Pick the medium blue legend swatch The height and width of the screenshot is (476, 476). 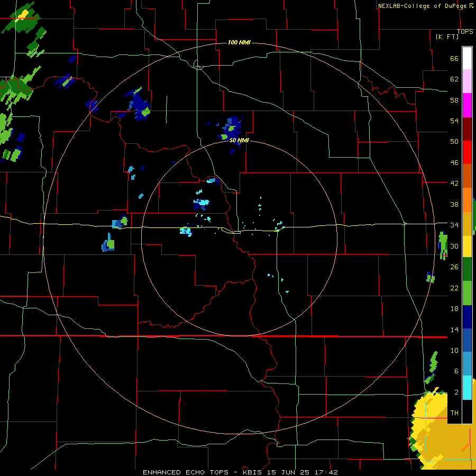tap(467, 340)
